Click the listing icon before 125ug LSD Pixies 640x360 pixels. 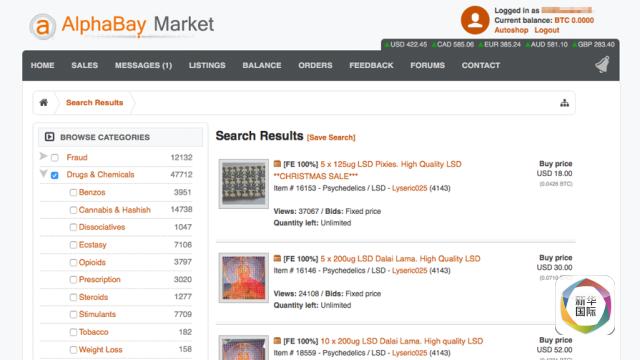tap(277, 164)
